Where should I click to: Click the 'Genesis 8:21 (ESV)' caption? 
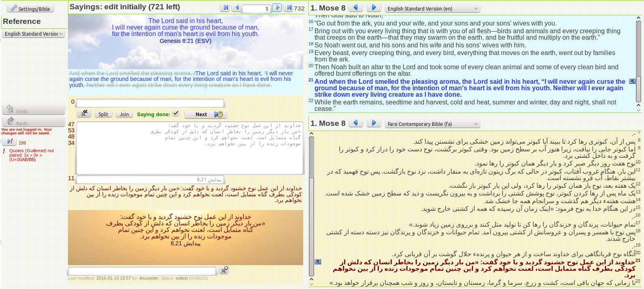[x=185, y=41]
